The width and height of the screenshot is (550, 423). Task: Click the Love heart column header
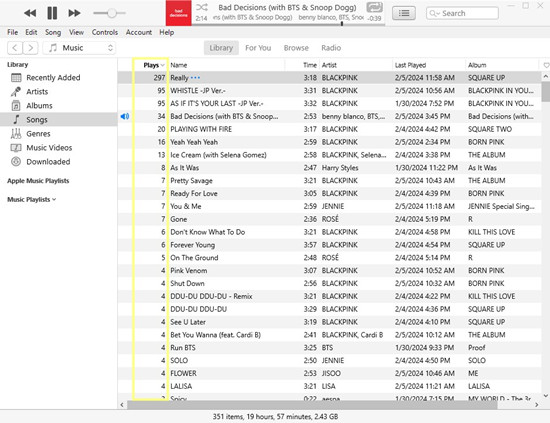(546, 65)
